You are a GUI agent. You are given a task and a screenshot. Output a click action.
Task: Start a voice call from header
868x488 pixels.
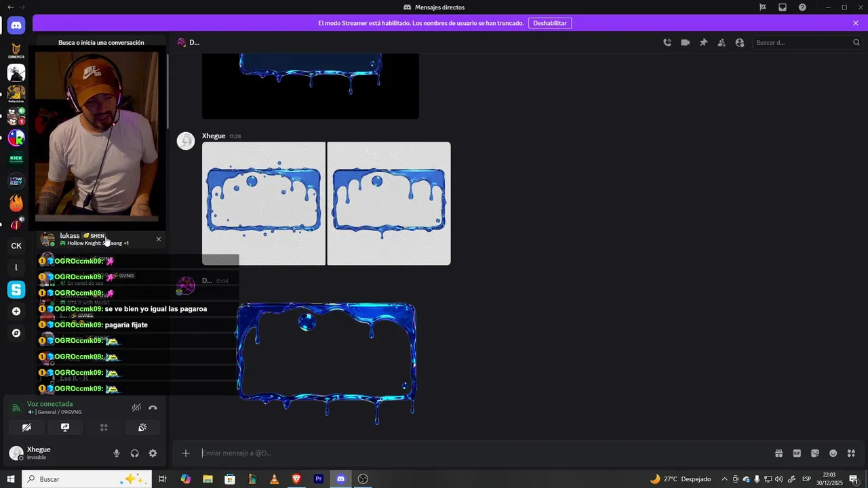[x=667, y=42]
